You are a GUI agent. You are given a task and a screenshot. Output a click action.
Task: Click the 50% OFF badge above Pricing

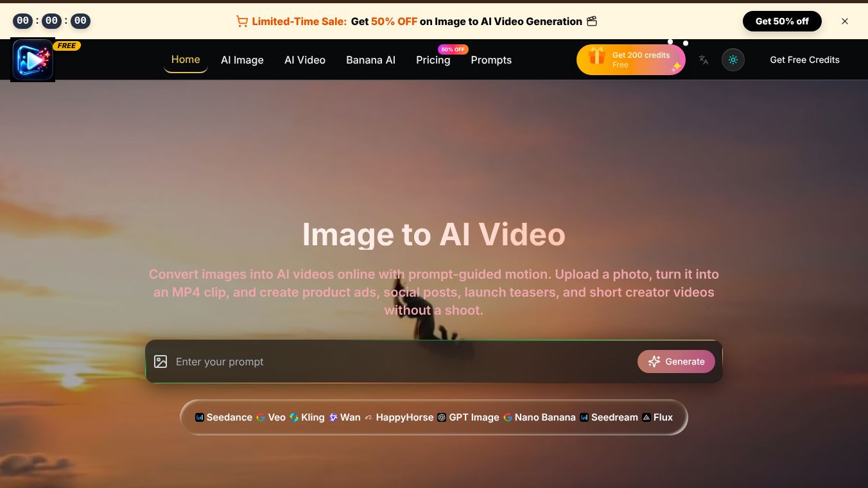click(453, 49)
